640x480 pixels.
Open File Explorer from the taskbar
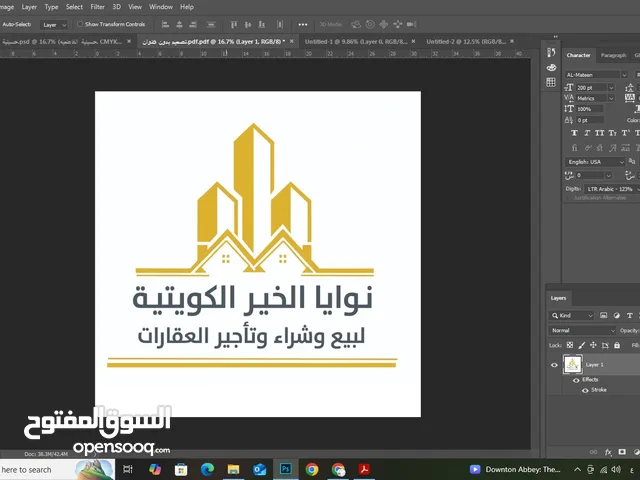pos(233,469)
